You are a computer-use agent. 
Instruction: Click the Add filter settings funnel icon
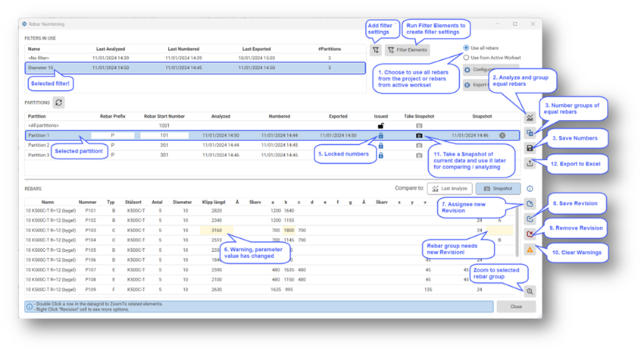pyautogui.click(x=376, y=50)
